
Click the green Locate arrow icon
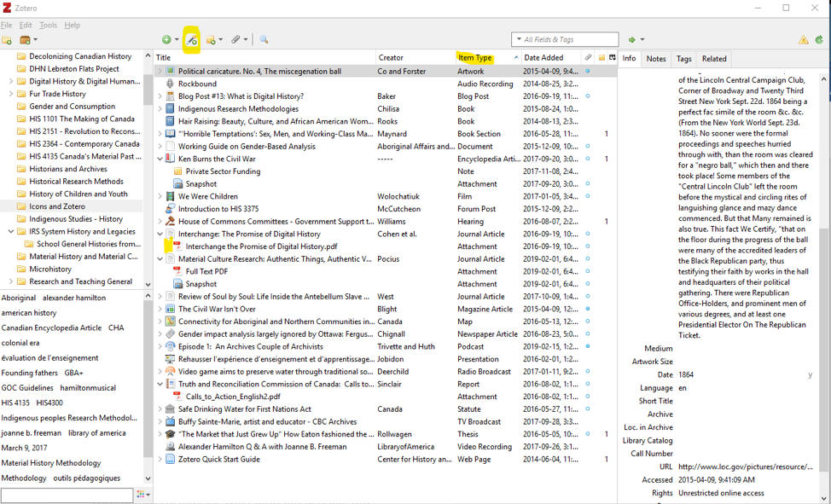[x=632, y=40]
